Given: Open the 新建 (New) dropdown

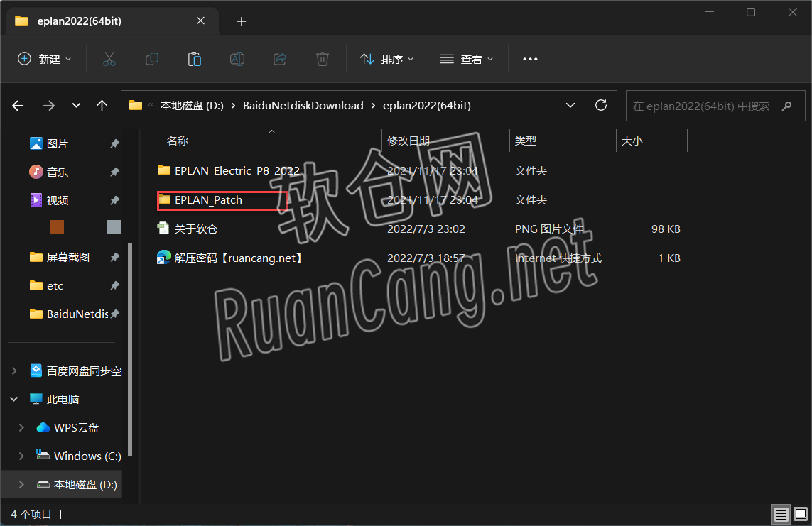Looking at the screenshot, I should [x=44, y=59].
